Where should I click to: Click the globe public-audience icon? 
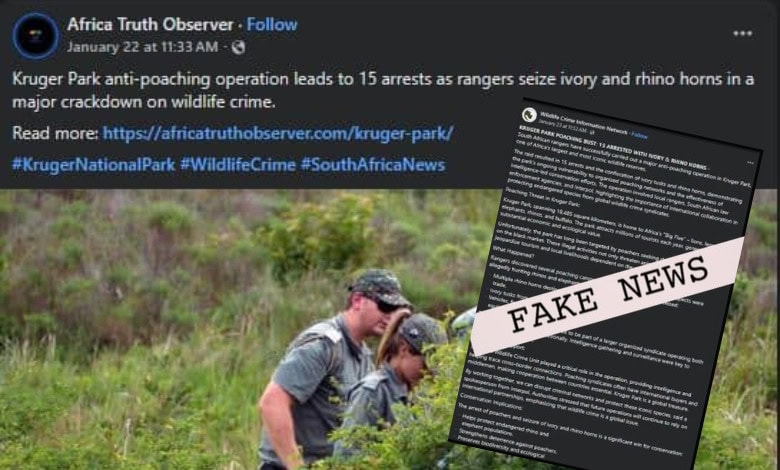(238, 47)
